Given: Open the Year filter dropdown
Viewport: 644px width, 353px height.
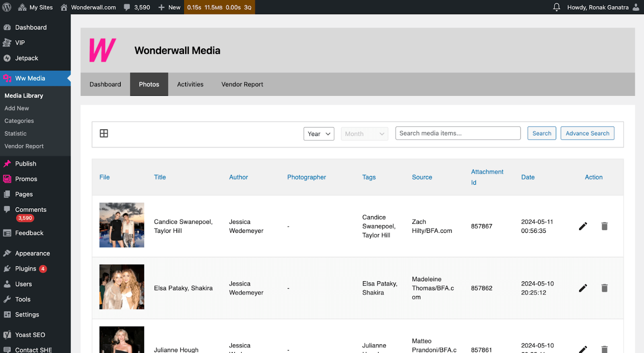Looking at the screenshot, I should click(x=319, y=134).
